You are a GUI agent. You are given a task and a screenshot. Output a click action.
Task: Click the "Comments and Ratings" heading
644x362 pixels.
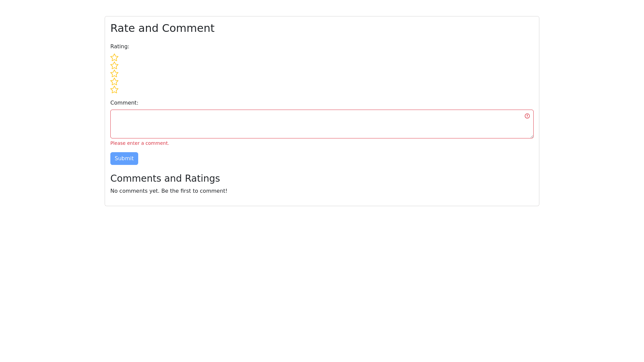[165, 178]
